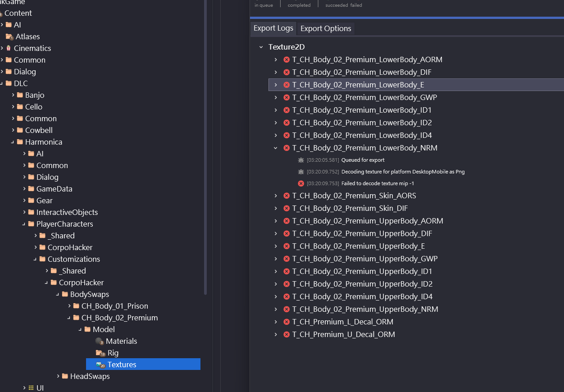Click the Cinematics clapperboard icon
The width and height of the screenshot is (564, 392).
(x=8, y=48)
